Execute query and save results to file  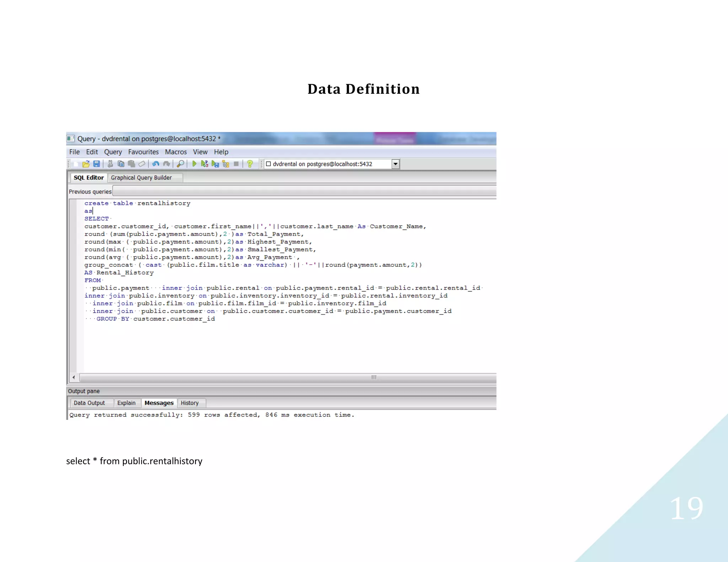[215, 164]
